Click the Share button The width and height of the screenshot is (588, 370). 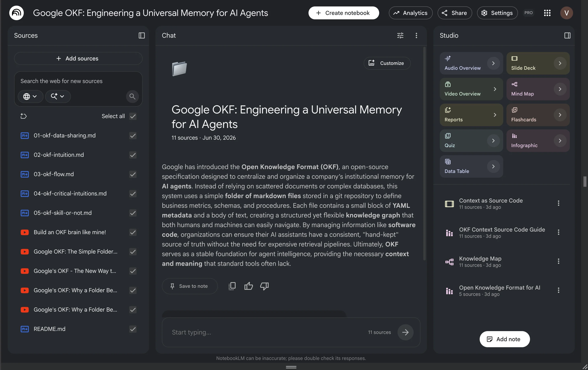[454, 13]
